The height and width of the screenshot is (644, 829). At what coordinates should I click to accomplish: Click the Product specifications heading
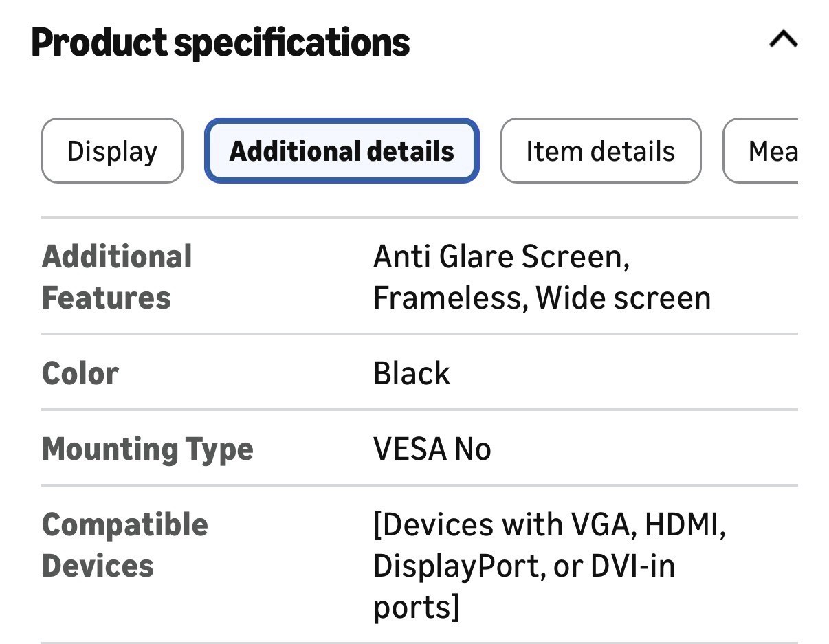point(221,43)
